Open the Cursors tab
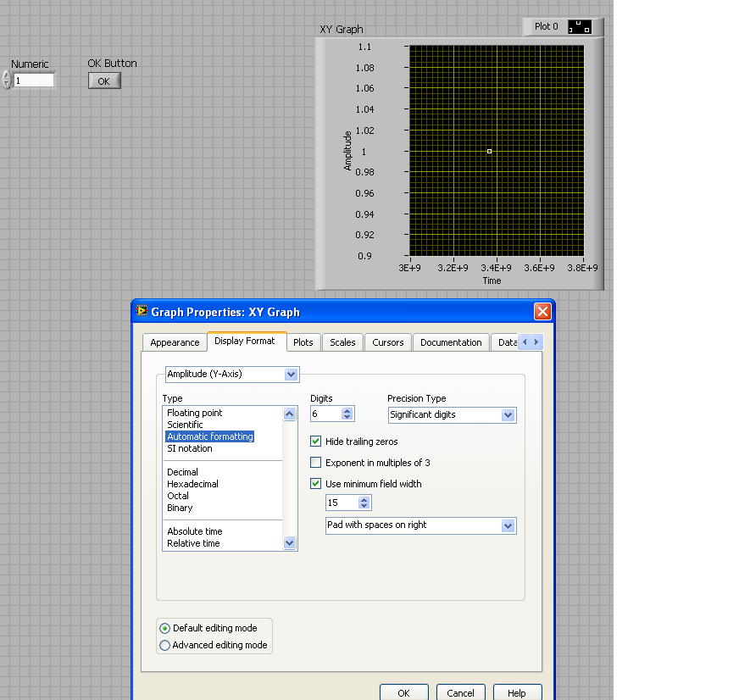Image resolution: width=739 pixels, height=700 pixels. 388,342
